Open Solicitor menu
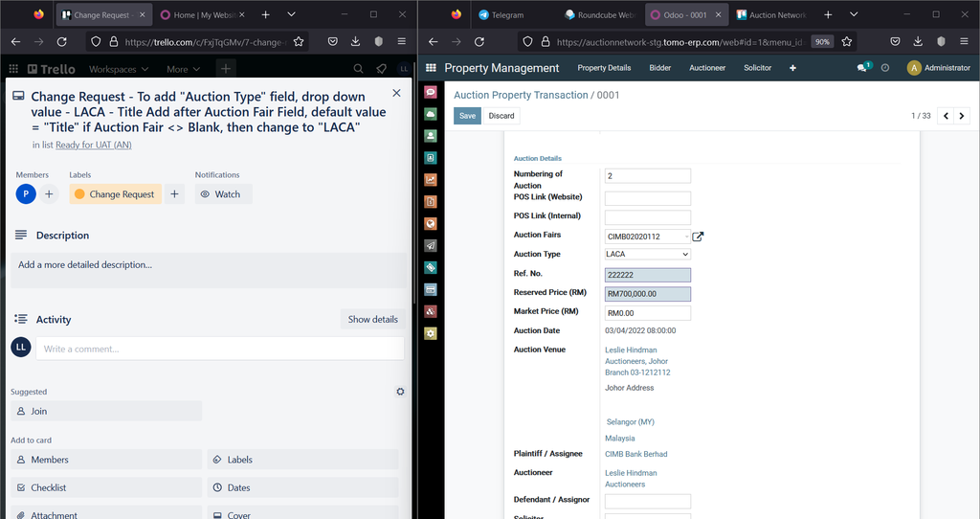 [x=758, y=68]
